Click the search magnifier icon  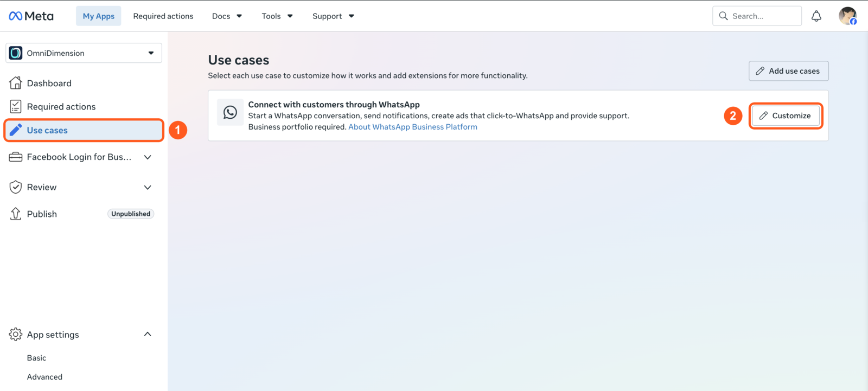723,16
